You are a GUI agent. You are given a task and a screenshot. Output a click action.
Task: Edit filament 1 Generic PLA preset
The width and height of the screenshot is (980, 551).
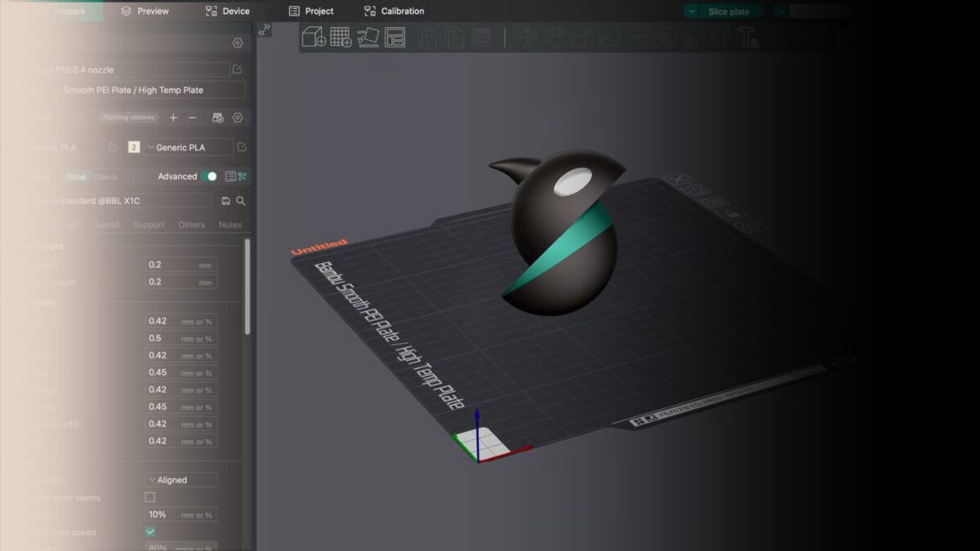[x=114, y=147]
